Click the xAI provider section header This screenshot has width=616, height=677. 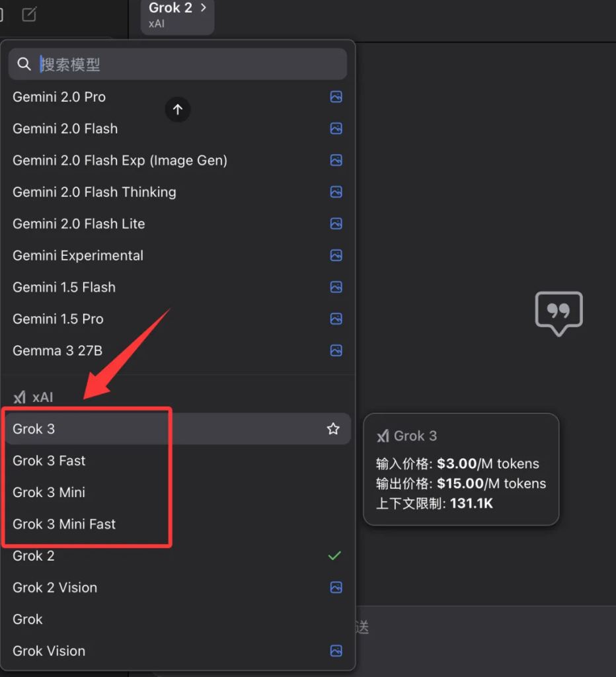(33, 397)
